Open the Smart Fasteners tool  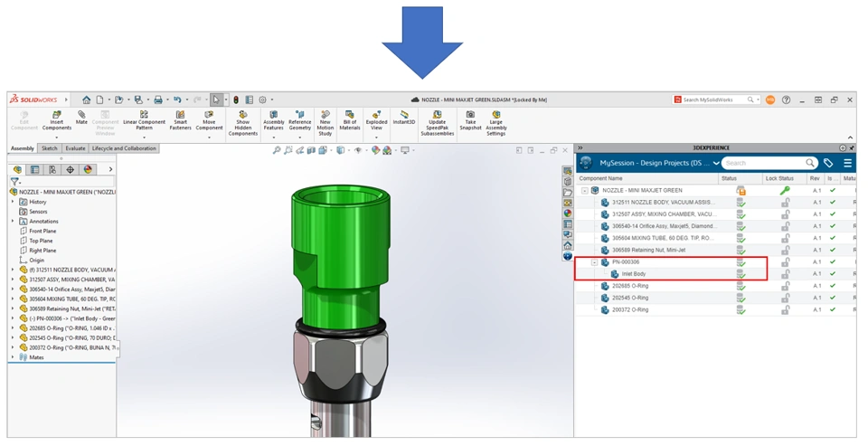coord(181,121)
